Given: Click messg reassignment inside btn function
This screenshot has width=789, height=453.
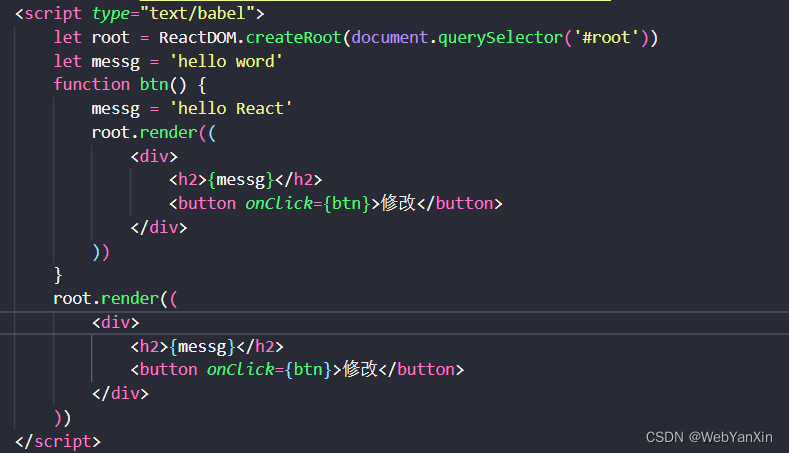Looking at the screenshot, I should click(192, 108).
